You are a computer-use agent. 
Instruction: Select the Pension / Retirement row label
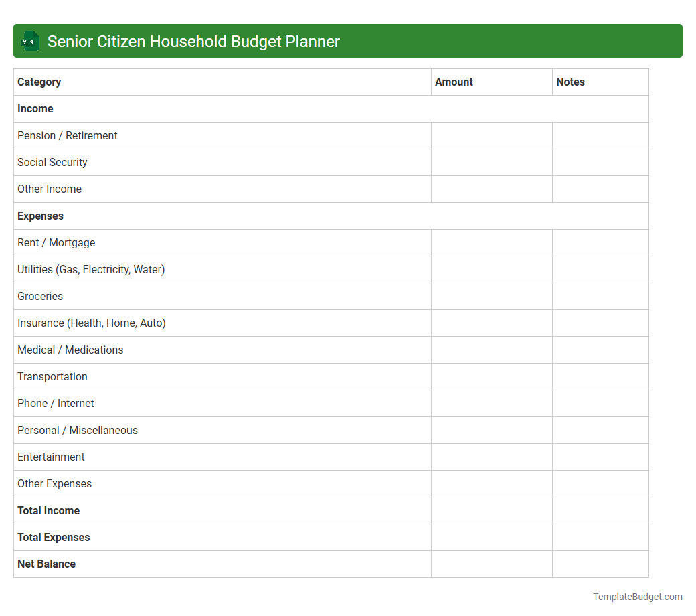tap(67, 135)
